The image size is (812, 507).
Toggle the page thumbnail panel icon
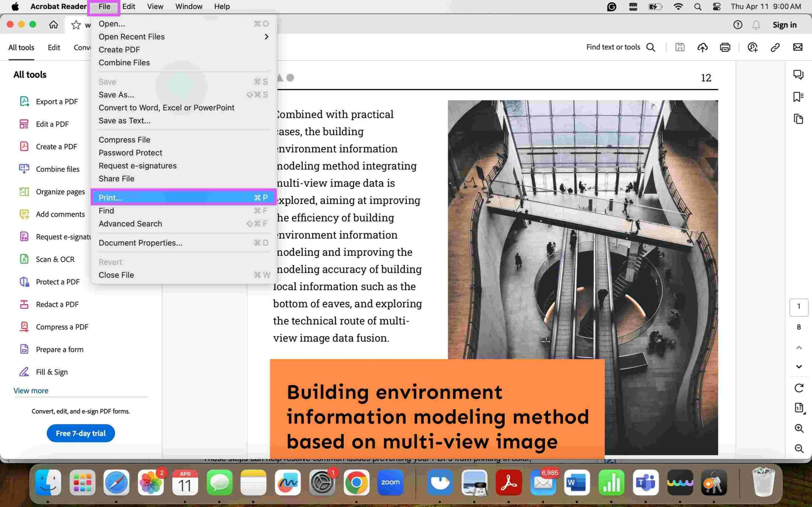pos(799,119)
